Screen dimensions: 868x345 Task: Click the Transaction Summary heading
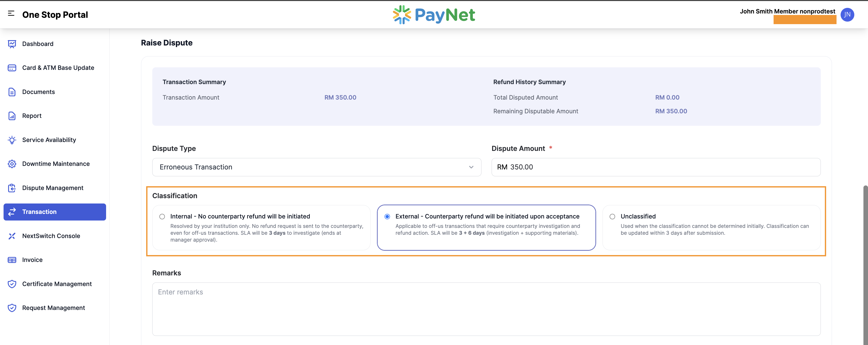[194, 82]
